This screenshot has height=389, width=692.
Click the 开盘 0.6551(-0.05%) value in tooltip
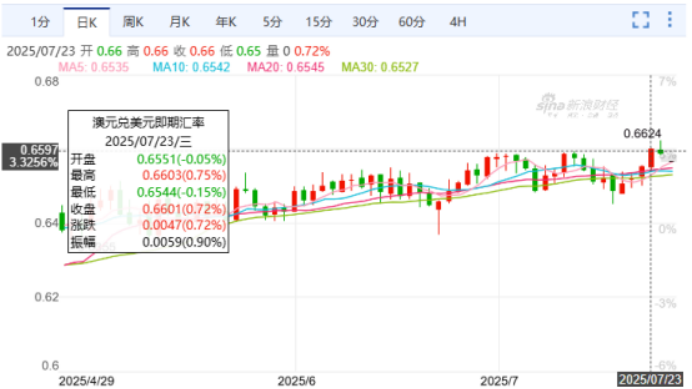[x=181, y=159]
